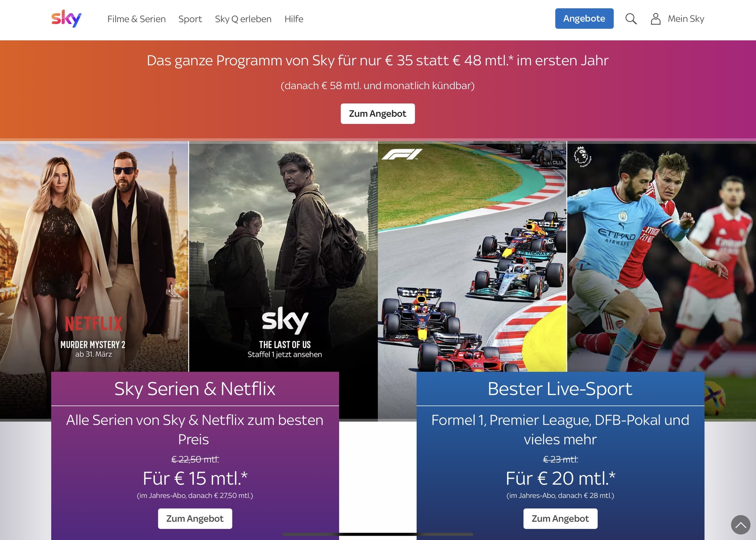
Task: Open the Sport menu item
Action: 190,19
